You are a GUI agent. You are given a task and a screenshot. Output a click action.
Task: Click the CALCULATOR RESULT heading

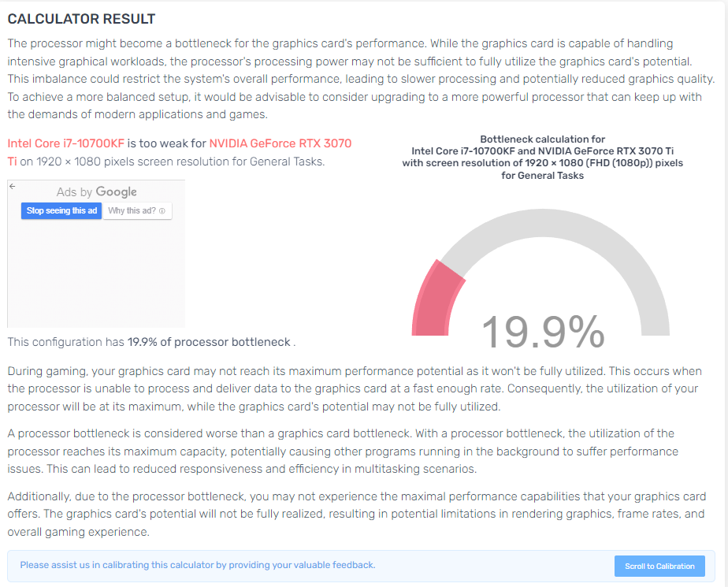(x=81, y=19)
